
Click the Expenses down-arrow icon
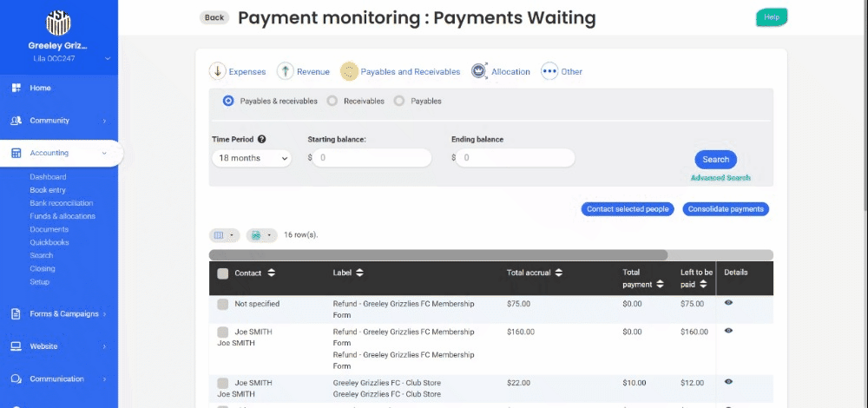[217, 71]
